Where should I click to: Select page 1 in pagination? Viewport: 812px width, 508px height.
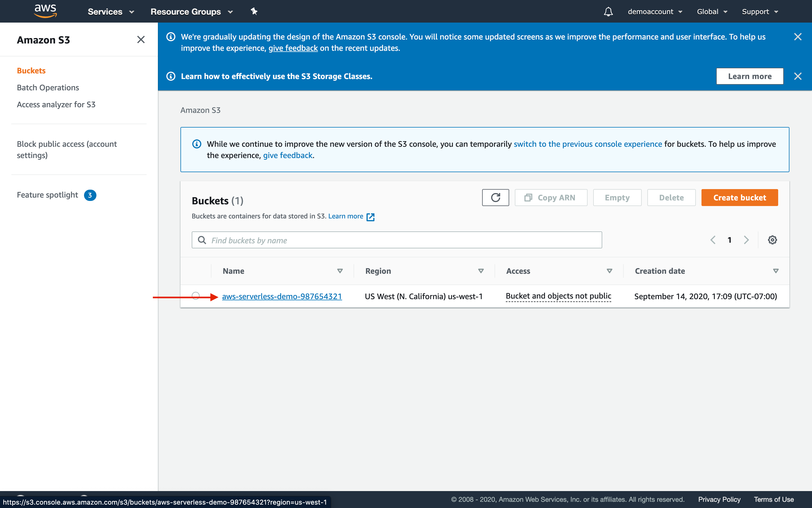pyautogui.click(x=729, y=240)
